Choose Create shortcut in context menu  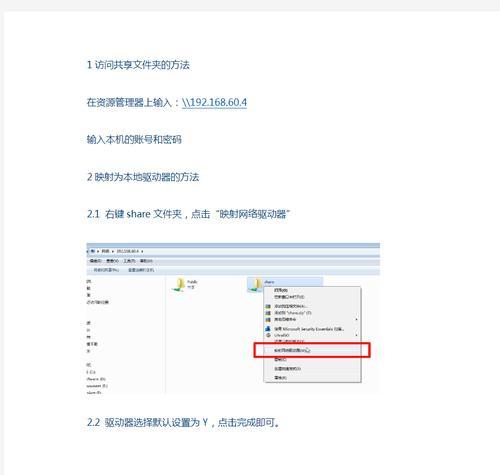[288, 369]
